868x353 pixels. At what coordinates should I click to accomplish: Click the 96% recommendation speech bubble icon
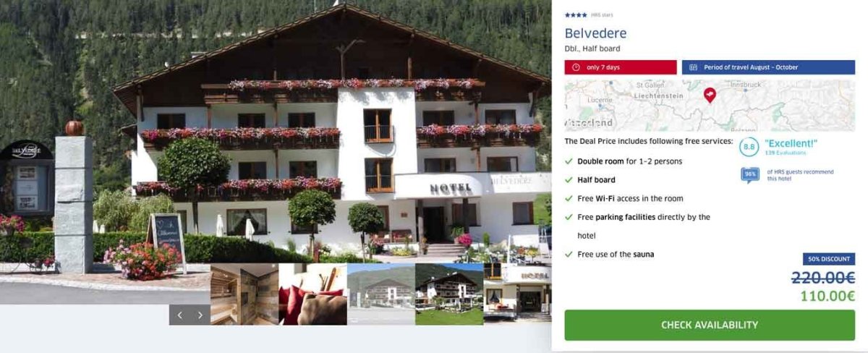750,174
